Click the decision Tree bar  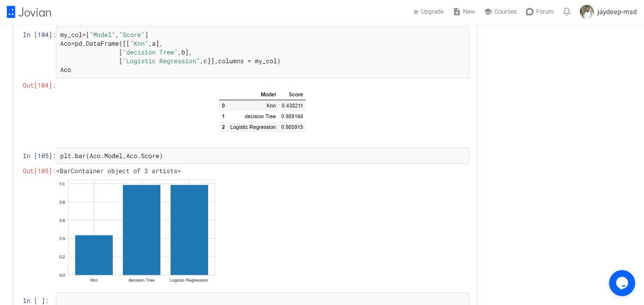[x=141, y=230]
